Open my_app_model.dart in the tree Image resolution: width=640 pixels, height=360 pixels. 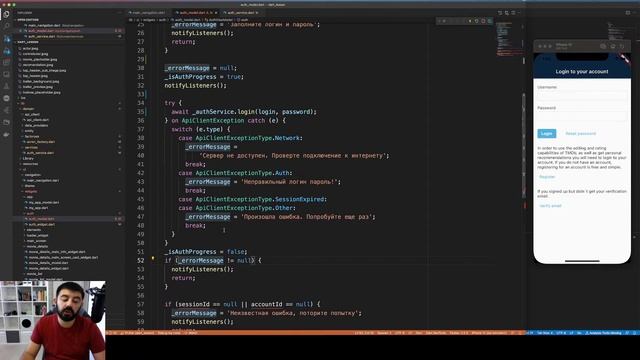[44, 202]
